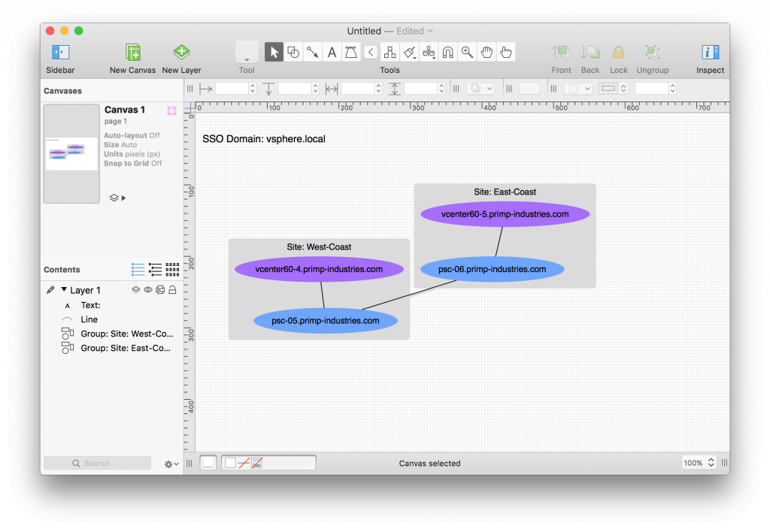This screenshot has height=532, width=770.
Task: Toggle printing for Layer 1
Action: [160, 289]
